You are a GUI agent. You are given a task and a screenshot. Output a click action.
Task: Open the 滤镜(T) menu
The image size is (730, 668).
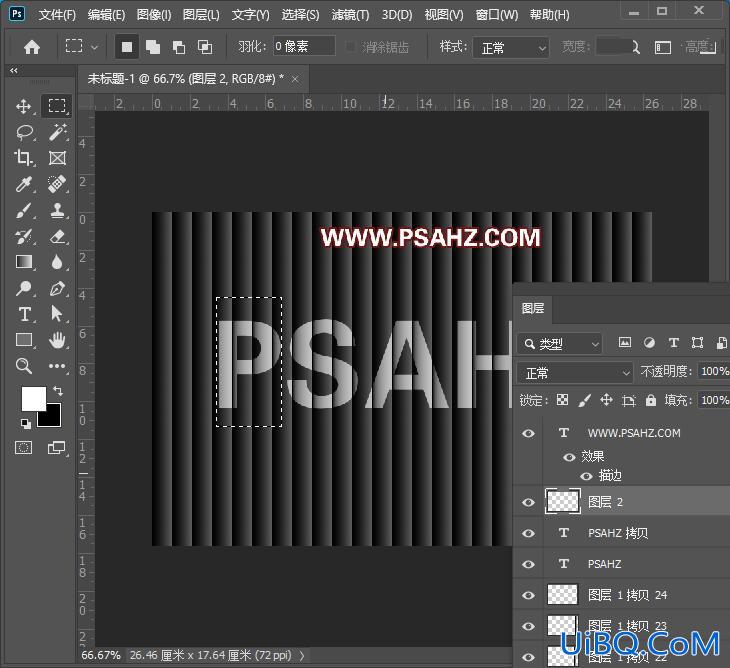(x=350, y=15)
